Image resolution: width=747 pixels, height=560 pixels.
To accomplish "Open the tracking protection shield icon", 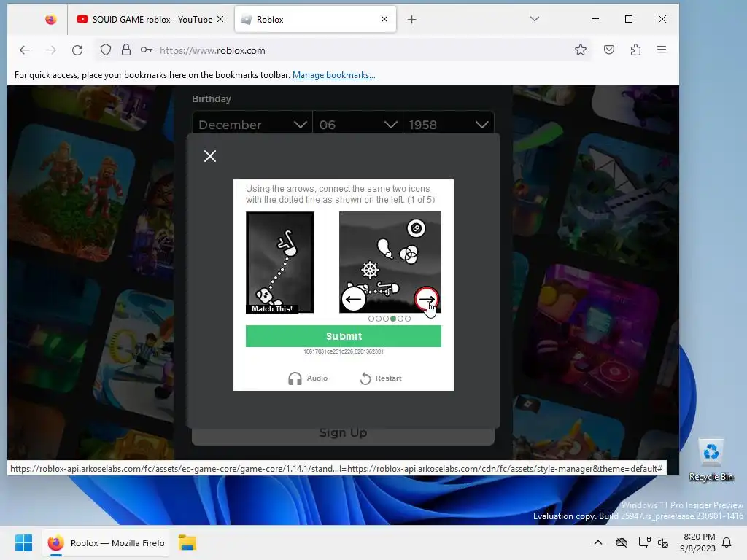I will pos(106,50).
